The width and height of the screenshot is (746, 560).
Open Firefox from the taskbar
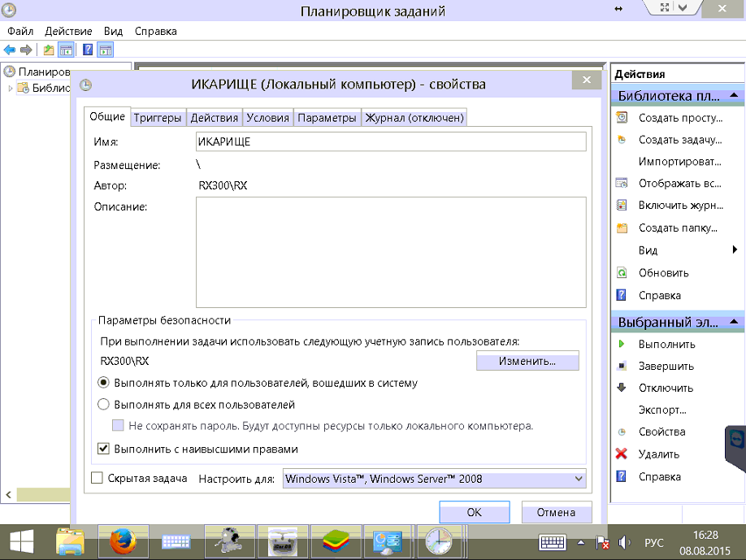(122, 540)
